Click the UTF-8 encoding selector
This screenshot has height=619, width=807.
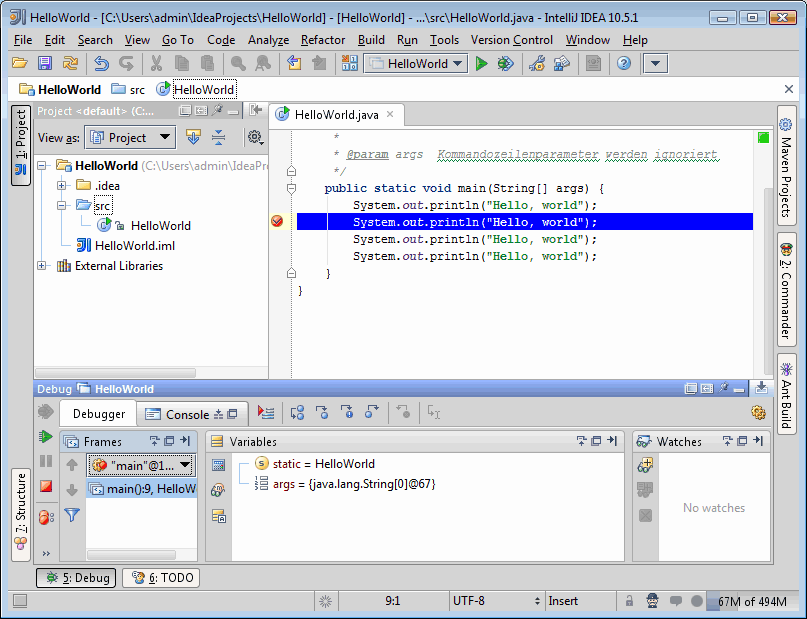pyautogui.click(x=496, y=600)
